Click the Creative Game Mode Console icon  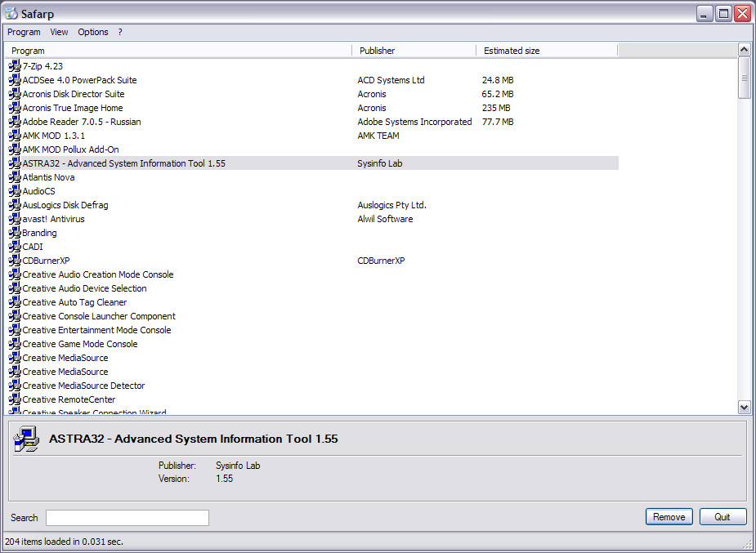[15, 344]
